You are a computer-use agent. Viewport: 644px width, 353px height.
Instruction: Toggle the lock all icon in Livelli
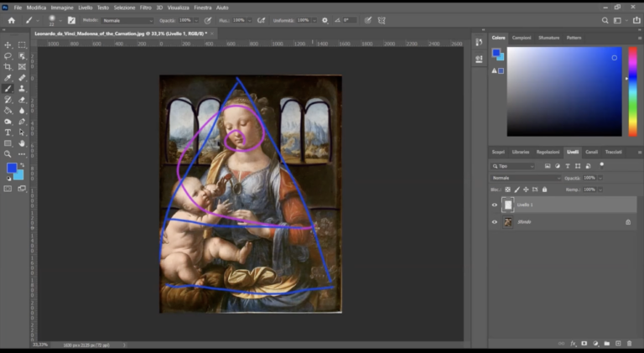pos(544,189)
